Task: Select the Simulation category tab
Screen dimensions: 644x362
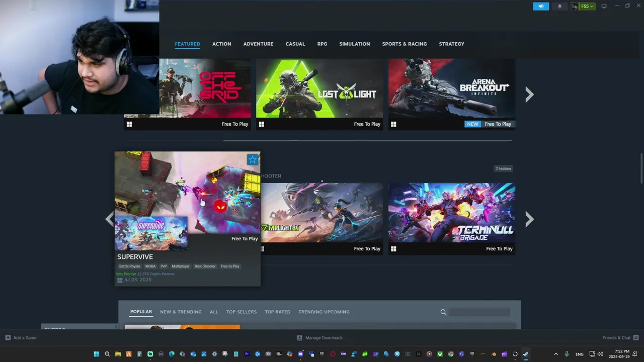Action: pos(354,44)
